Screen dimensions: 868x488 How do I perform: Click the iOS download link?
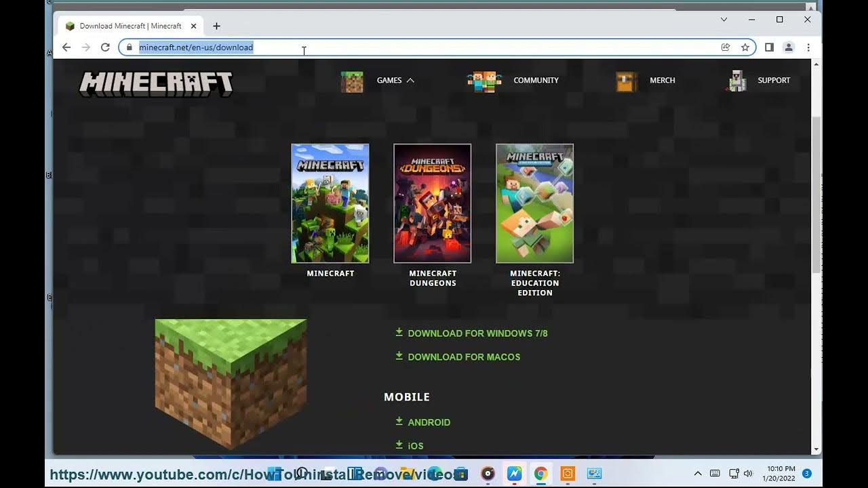[415, 446]
